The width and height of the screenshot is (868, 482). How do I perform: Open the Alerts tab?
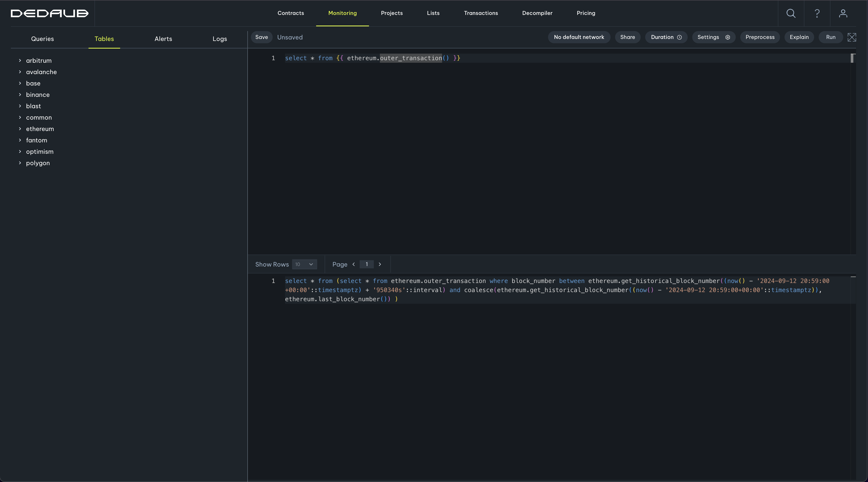(163, 39)
